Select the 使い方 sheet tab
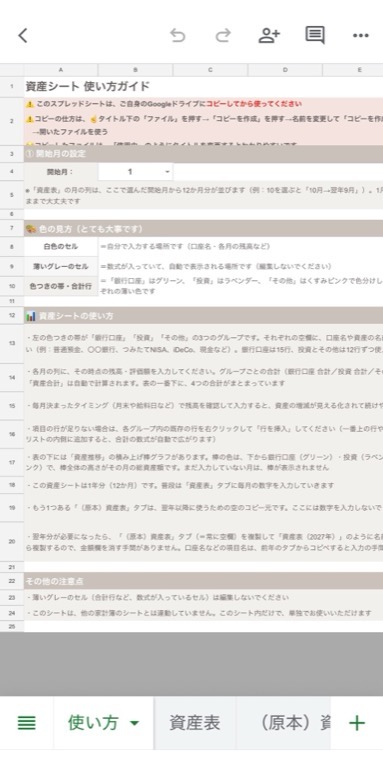 pyautogui.click(x=93, y=723)
